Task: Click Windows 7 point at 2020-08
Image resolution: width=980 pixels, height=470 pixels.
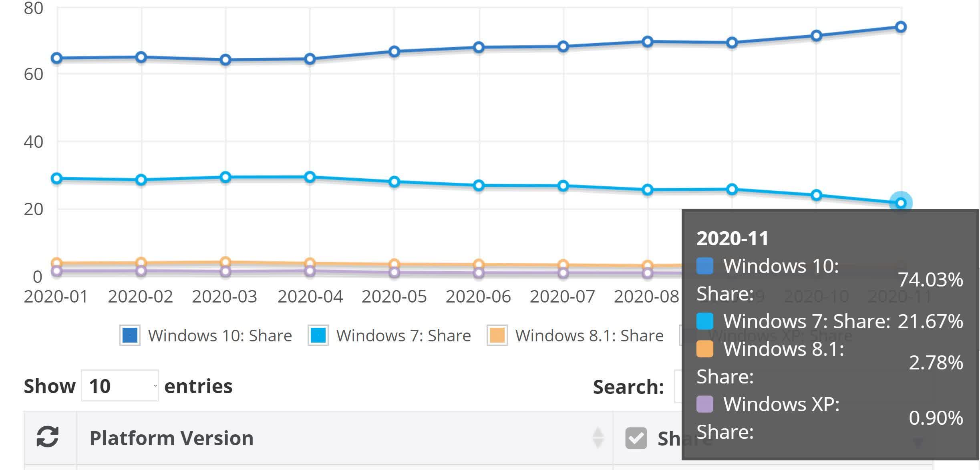Action: pyautogui.click(x=648, y=190)
